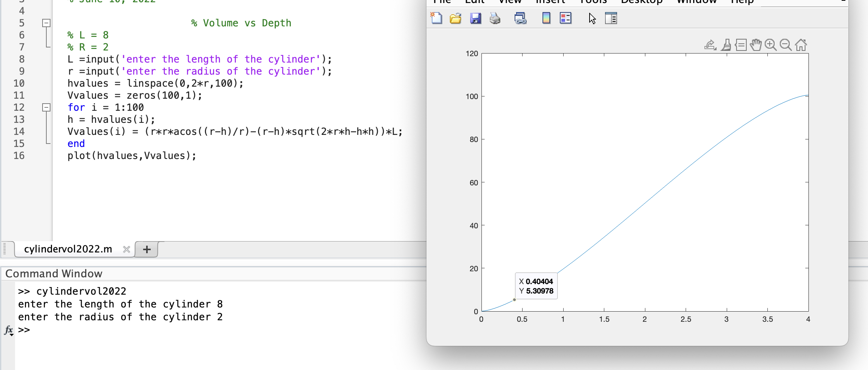Toggle Link Plot mode in the figure toolbar
This screenshot has width=868, height=370.
[x=521, y=18]
